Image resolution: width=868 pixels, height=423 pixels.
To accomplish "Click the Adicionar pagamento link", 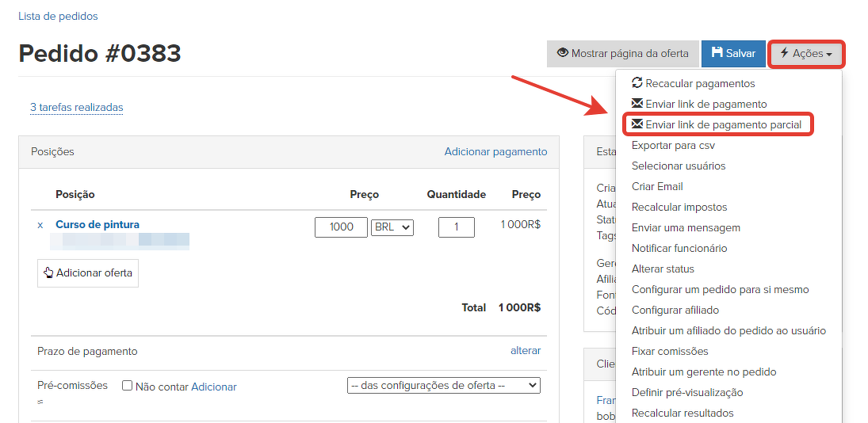I will click(x=495, y=151).
